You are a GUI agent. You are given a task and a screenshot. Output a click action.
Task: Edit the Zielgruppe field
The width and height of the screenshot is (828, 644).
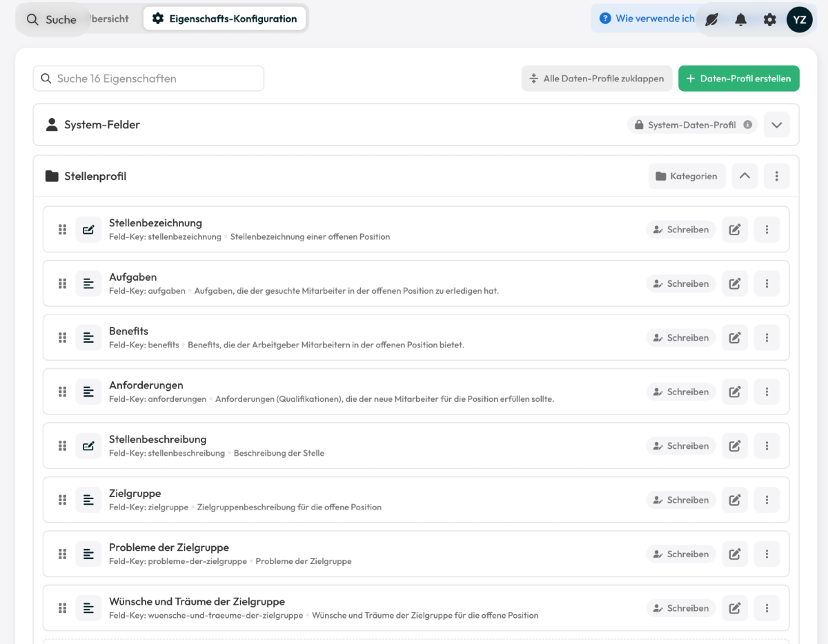735,500
